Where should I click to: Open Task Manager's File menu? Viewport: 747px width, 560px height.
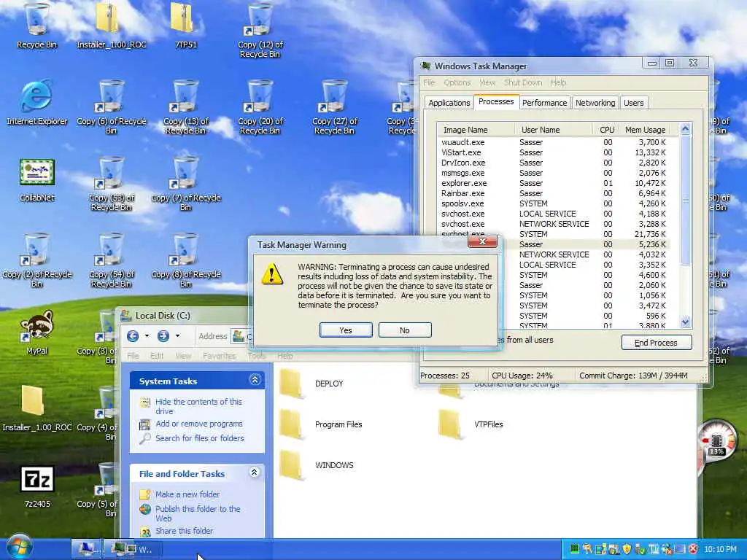(429, 83)
